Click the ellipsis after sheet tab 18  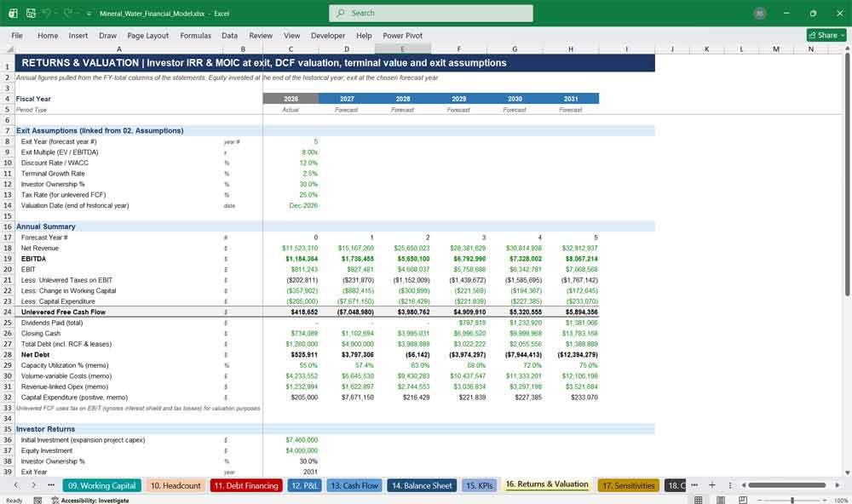tap(694, 485)
